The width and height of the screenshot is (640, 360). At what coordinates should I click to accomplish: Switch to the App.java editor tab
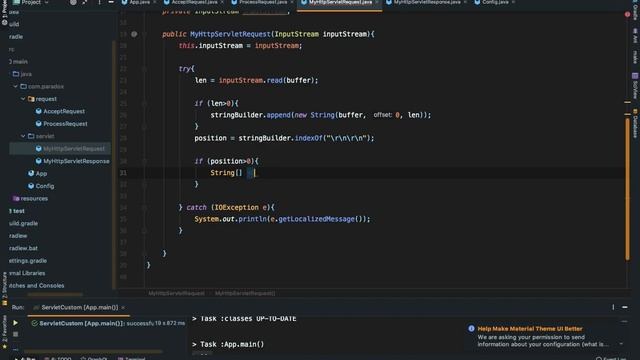(x=139, y=2)
